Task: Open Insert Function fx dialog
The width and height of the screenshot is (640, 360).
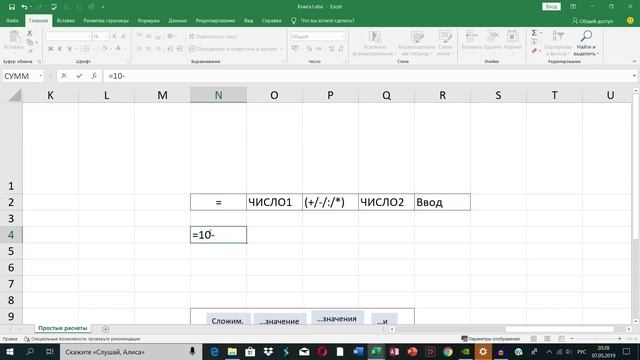Action: click(x=94, y=76)
